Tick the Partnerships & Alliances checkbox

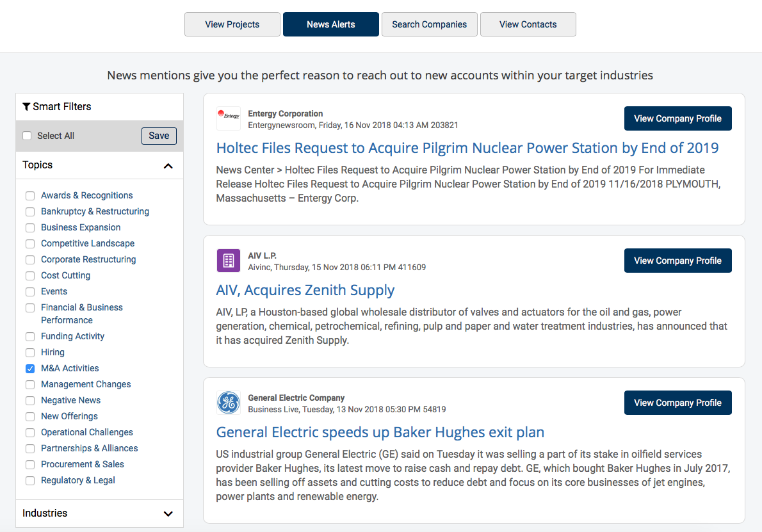30,449
